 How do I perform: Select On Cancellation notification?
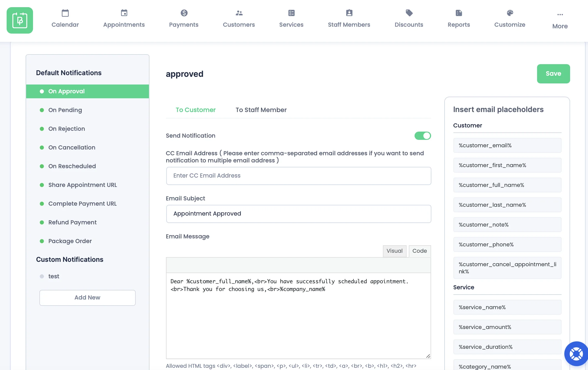pyautogui.click(x=72, y=148)
